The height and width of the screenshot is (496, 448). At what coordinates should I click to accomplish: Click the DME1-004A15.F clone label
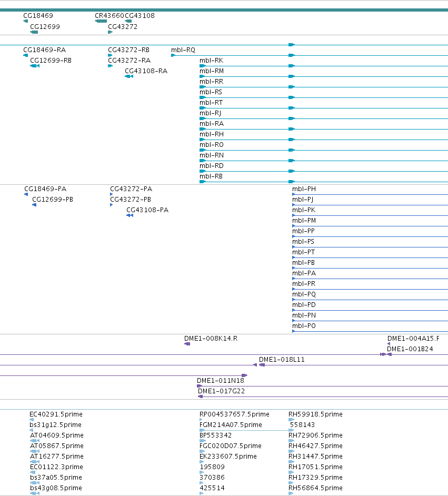pos(413,339)
